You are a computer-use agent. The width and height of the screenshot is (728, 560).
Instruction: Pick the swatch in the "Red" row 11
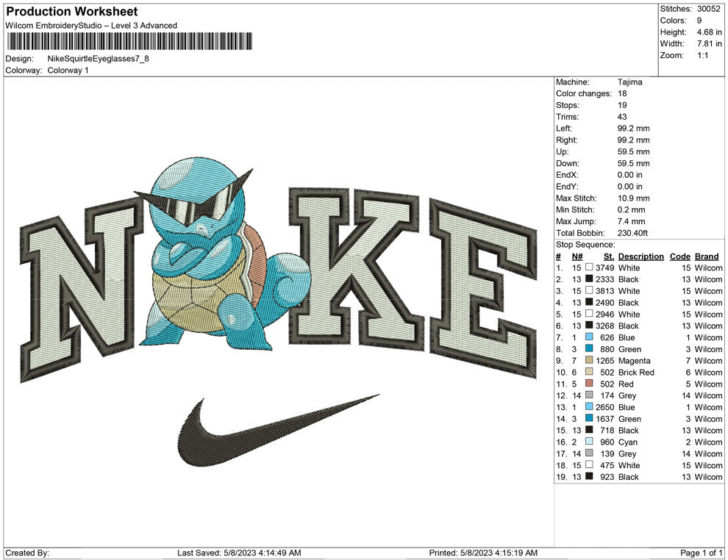pyautogui.click(x=589, y=383)
